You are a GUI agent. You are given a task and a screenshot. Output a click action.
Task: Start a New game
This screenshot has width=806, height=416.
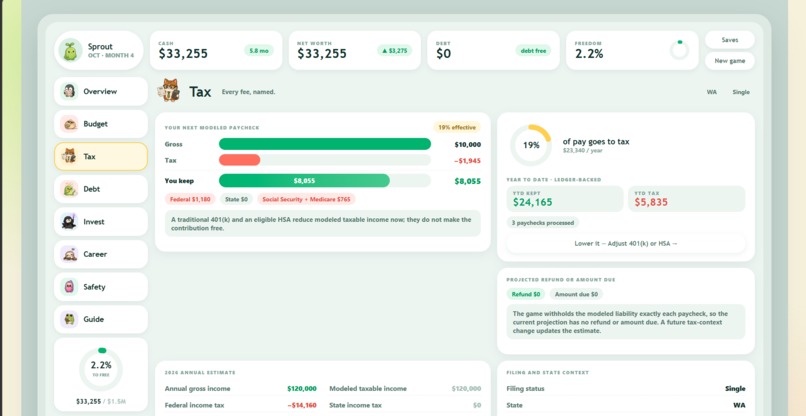(x=729, y=61)
